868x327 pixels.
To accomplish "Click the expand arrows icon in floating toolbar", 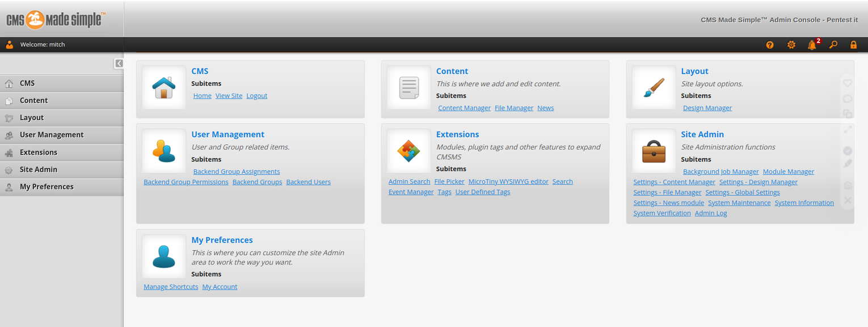I will pos(848,129).
